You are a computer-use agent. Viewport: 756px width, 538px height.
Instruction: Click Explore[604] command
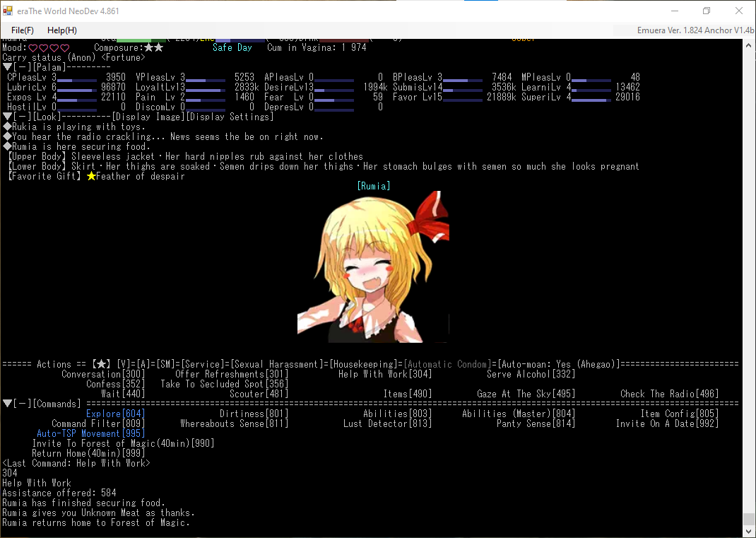(x=115, y=414)
